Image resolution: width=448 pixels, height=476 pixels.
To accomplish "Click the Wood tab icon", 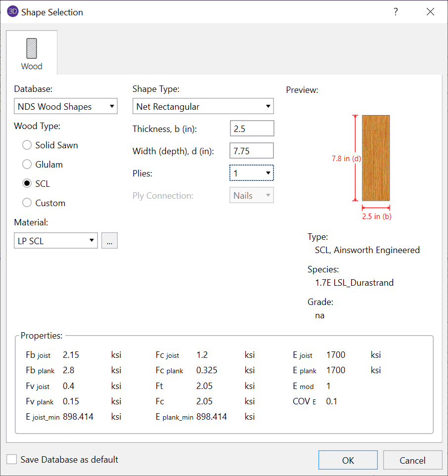I will click(31, 48).
